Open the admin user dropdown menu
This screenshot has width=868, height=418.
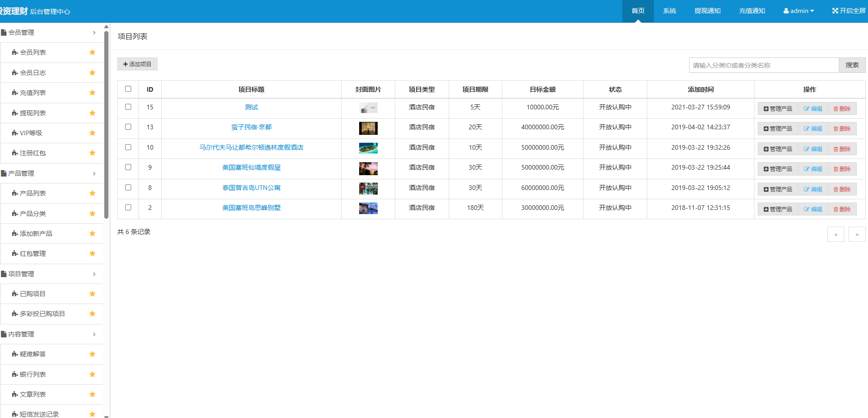coord(798,10)
